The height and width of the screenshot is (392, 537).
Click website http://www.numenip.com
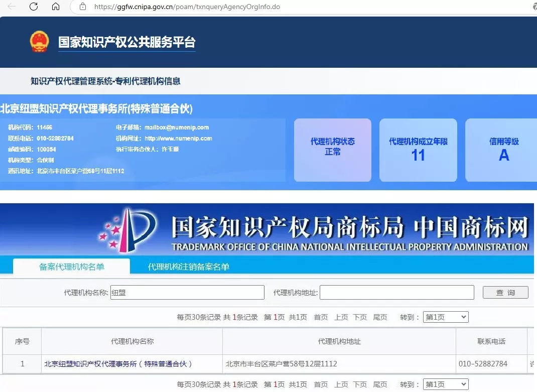[178, 139]
